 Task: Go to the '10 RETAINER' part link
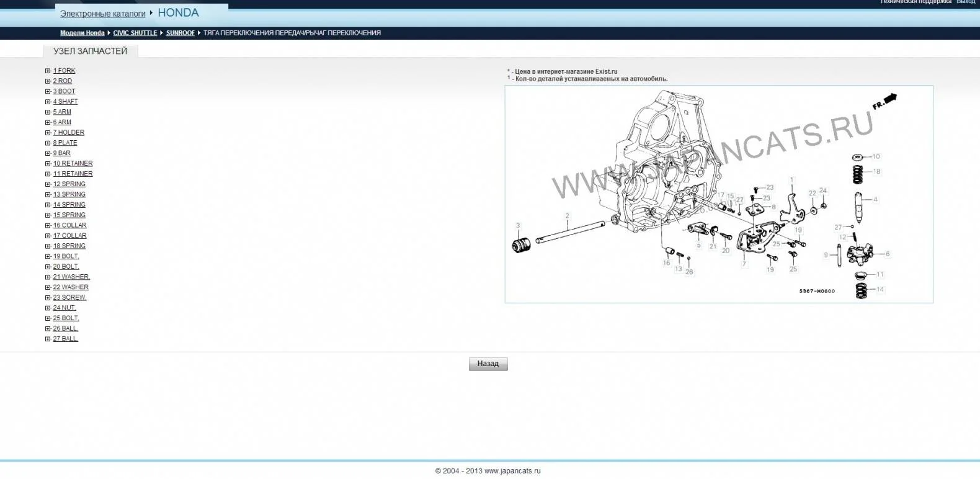73,164
